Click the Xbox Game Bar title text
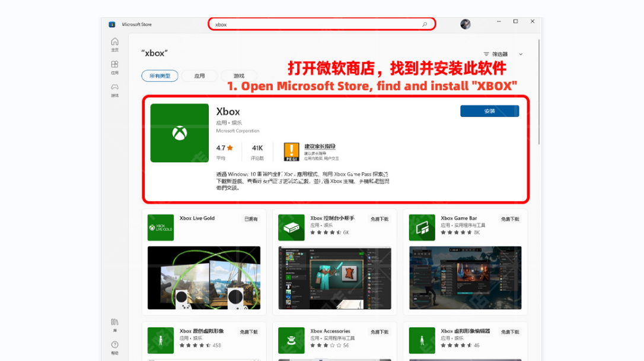The height and width of the screenshot is (361, 644). tap(459, 218)
